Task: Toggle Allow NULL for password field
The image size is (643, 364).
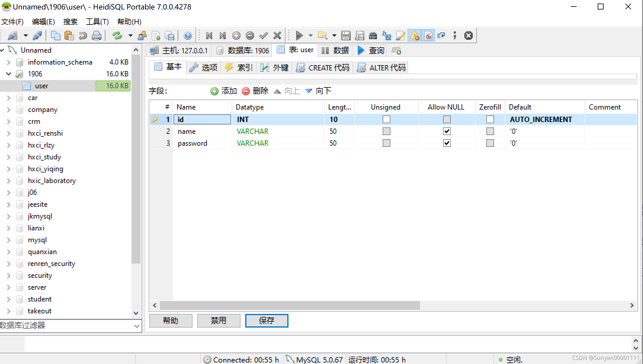Action: coord(447,143)
